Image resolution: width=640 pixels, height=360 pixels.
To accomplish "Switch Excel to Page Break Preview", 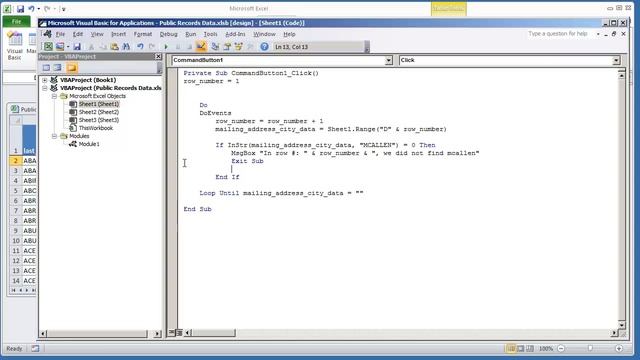I will pyautogui.click(x=530, y=349).
